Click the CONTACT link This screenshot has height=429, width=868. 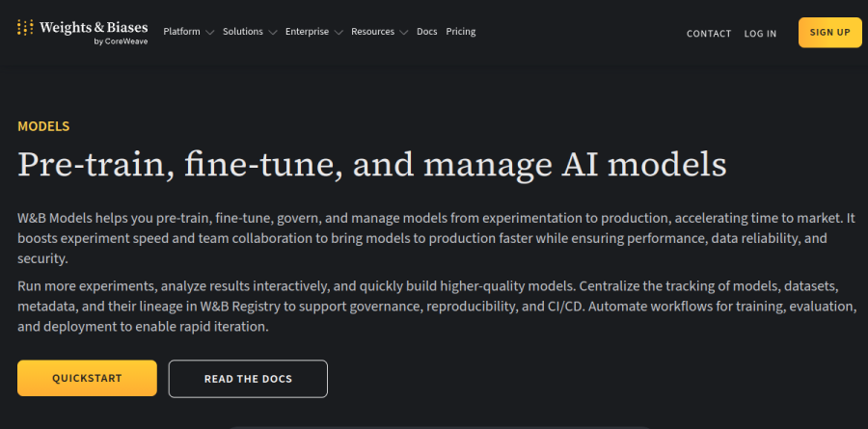point(709,34)
